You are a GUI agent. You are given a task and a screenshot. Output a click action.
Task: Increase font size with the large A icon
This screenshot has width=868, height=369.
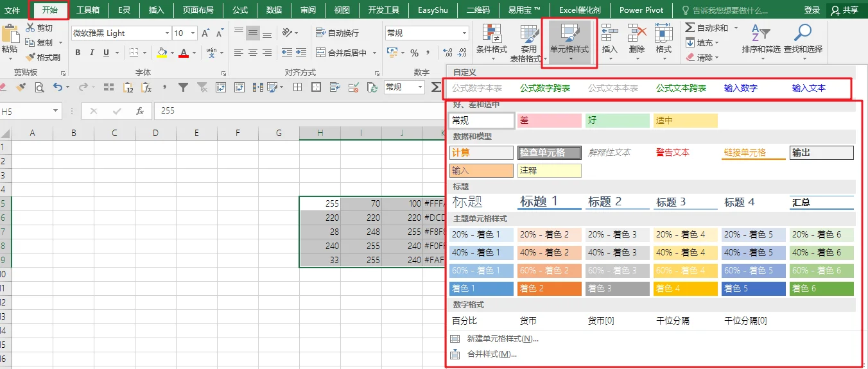pos(205,33)
